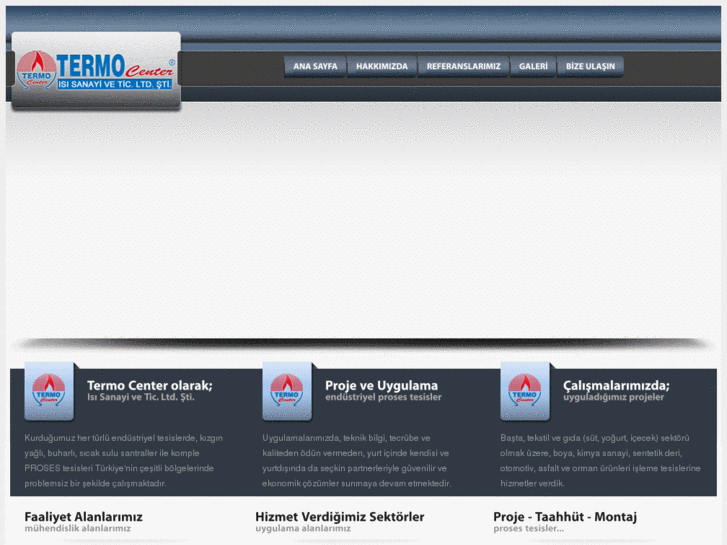Click the Faaliyet Alanlarımız heading
The image size is (727, 545).
point(83,517)
